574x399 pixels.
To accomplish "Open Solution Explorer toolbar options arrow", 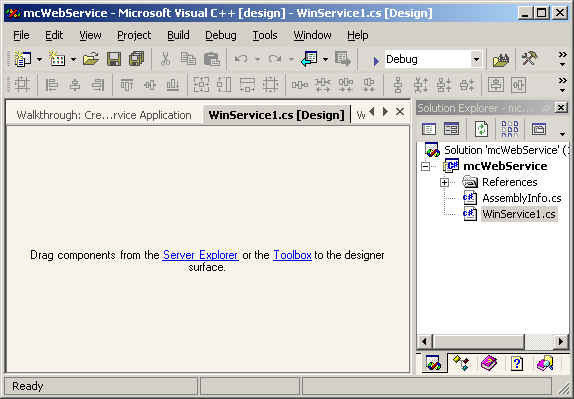I will 562,134.
